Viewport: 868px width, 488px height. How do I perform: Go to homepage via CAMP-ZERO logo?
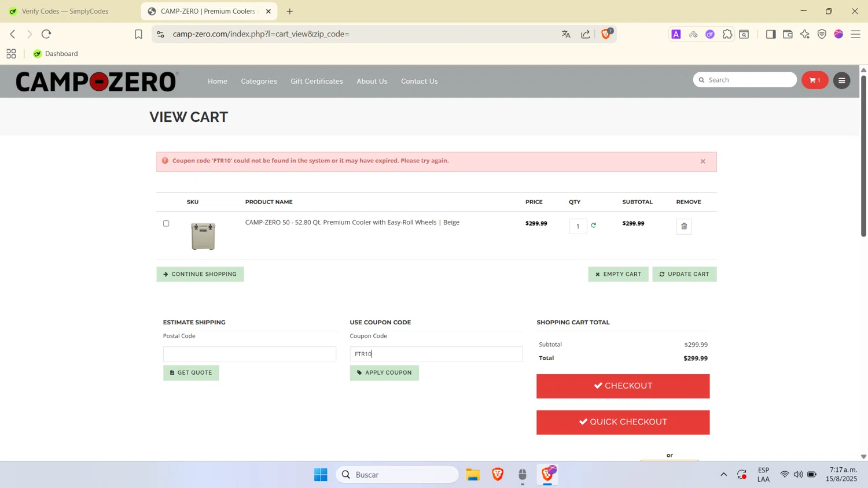[97, 82]
